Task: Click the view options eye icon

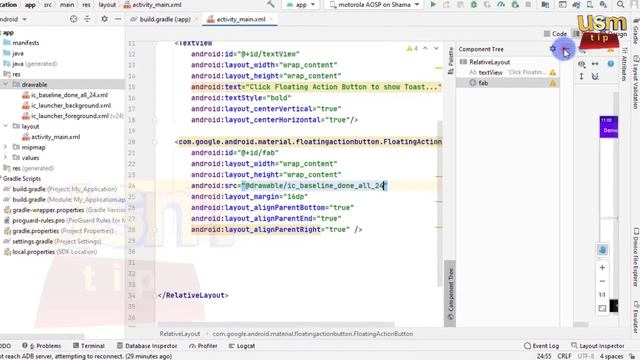Action: 582,64
